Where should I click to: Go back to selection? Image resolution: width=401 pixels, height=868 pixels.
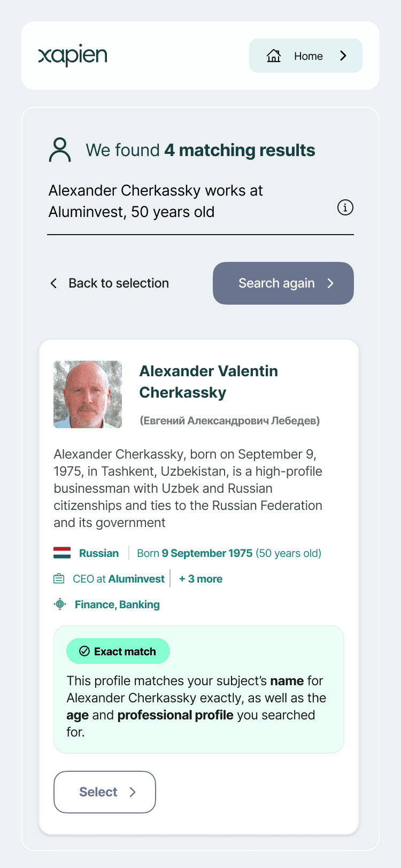(x=118, y=283)
